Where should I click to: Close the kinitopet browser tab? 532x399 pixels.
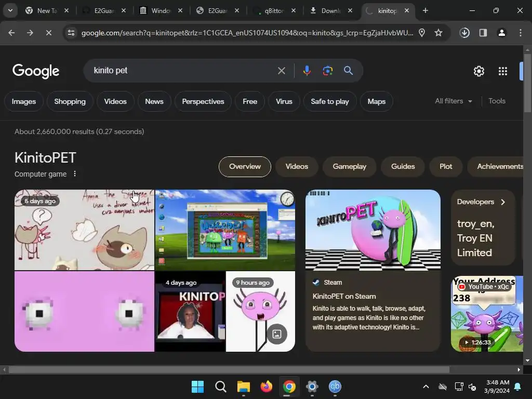[406, 10]
